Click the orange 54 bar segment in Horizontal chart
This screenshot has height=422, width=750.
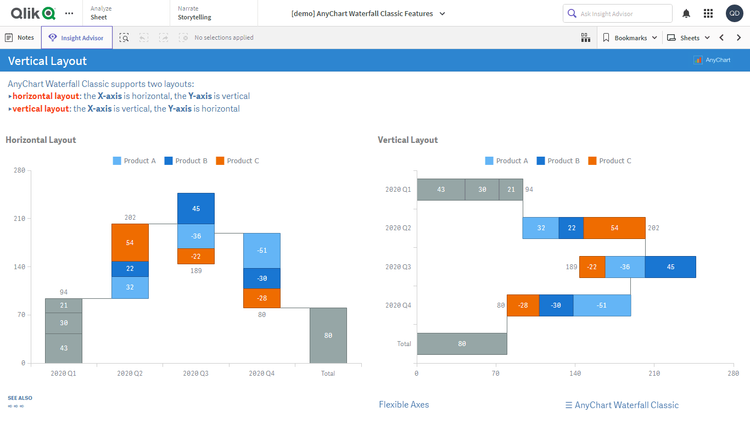coord(130,242)
